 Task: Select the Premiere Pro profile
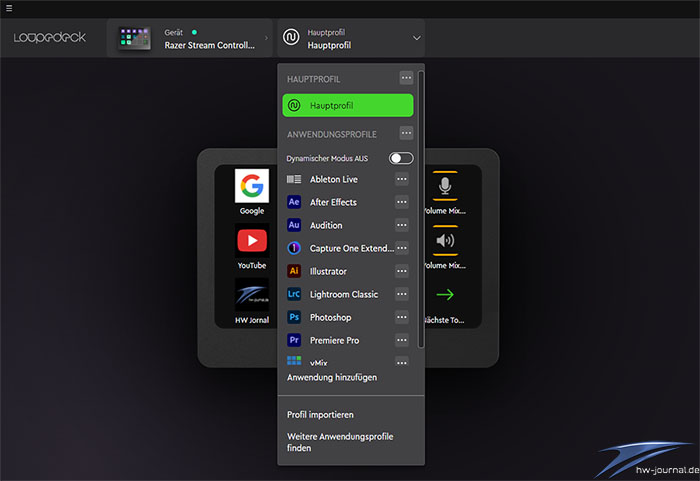334,340
